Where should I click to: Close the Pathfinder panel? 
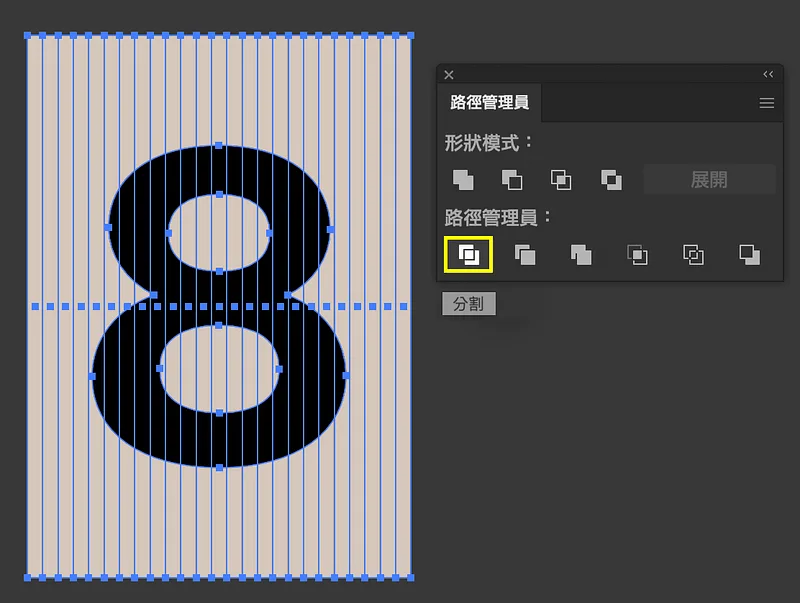point(449,75)
